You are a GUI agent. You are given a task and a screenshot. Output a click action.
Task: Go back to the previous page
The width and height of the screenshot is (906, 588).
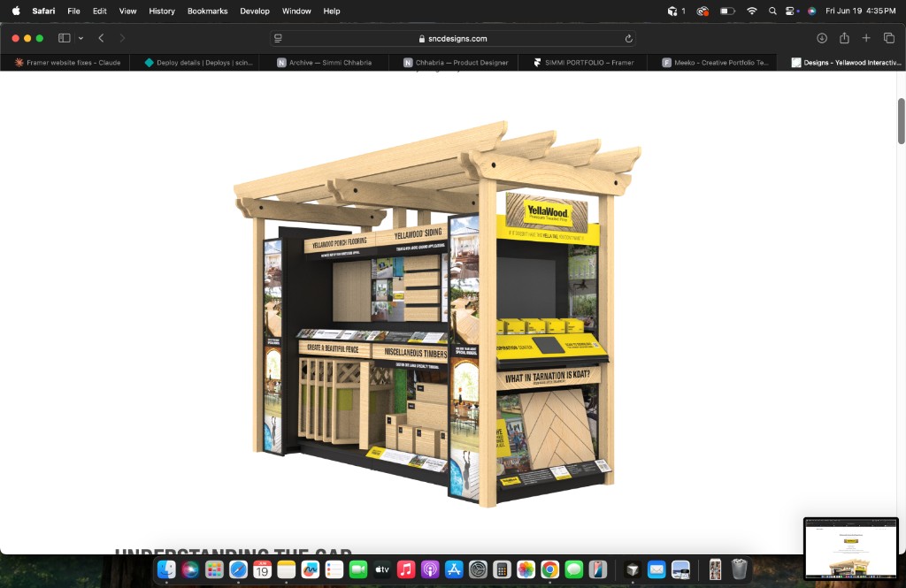coord(101,38)
